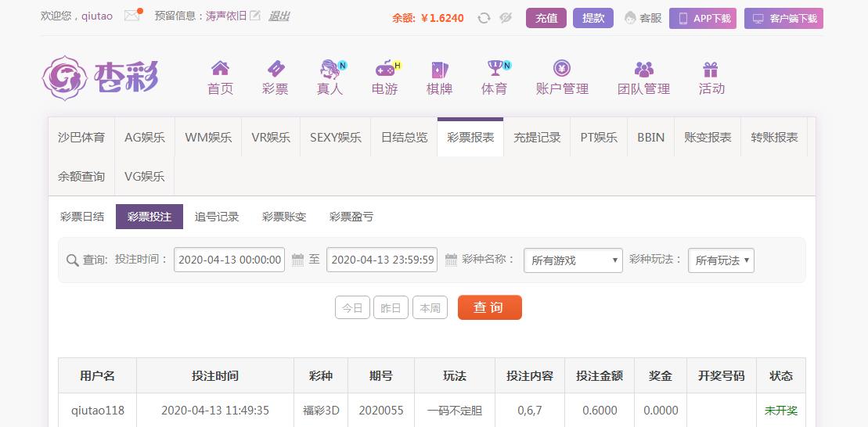
Task: Switch to 充提记录 tab
Action: (x=537, y=137)
